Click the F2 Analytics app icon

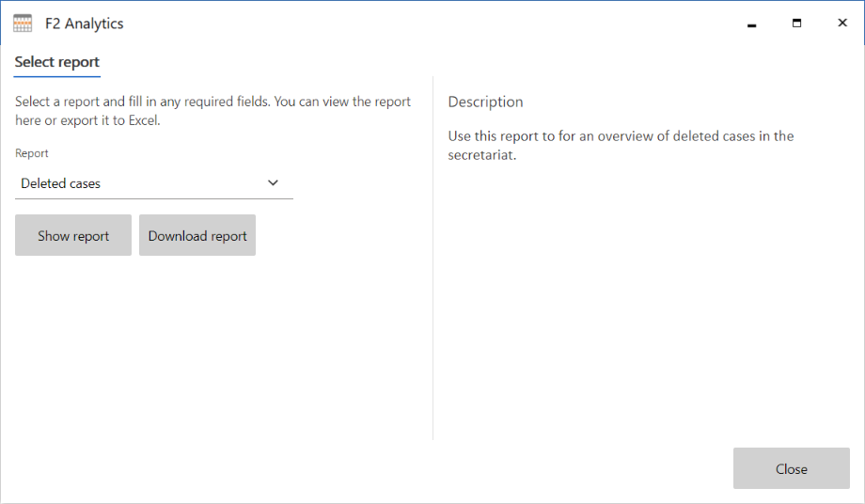23,24
